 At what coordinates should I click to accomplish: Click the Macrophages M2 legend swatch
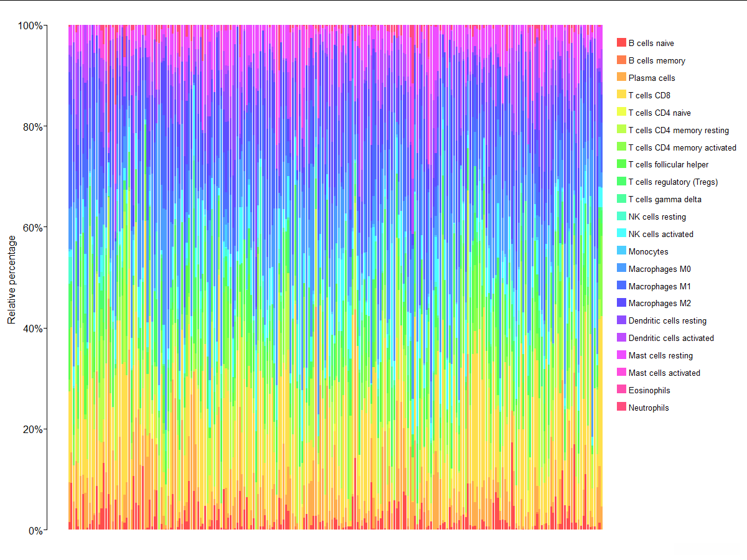coord(621,303)
